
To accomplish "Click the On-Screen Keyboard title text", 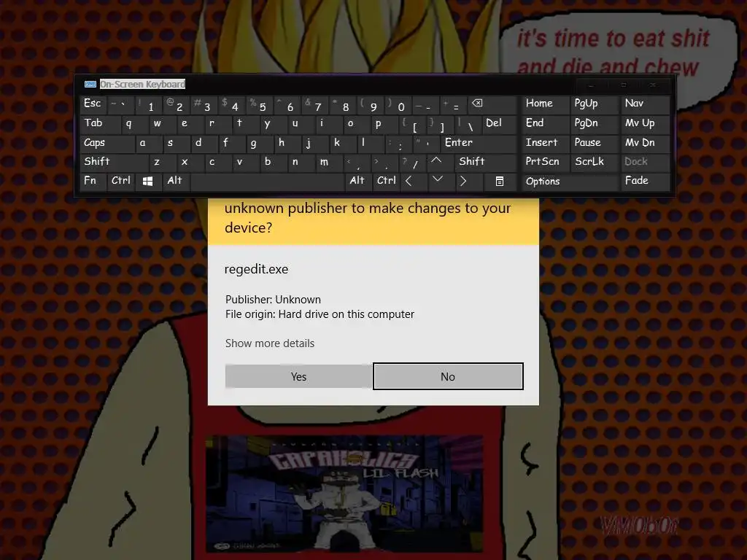I will click(142, 85).
